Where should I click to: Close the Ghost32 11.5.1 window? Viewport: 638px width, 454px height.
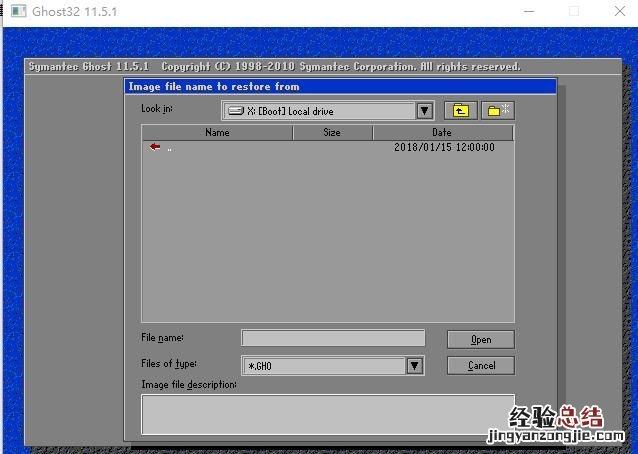point(620,11)
